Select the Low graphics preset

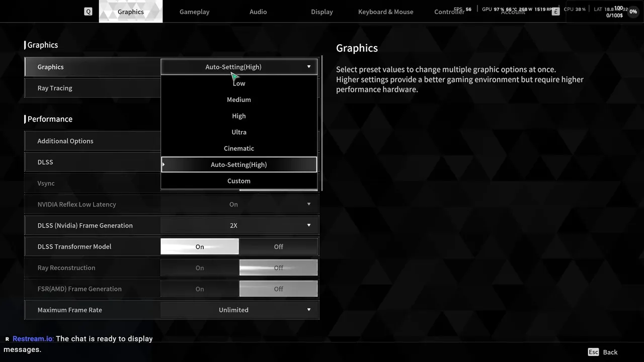click(x=239, y=83)
